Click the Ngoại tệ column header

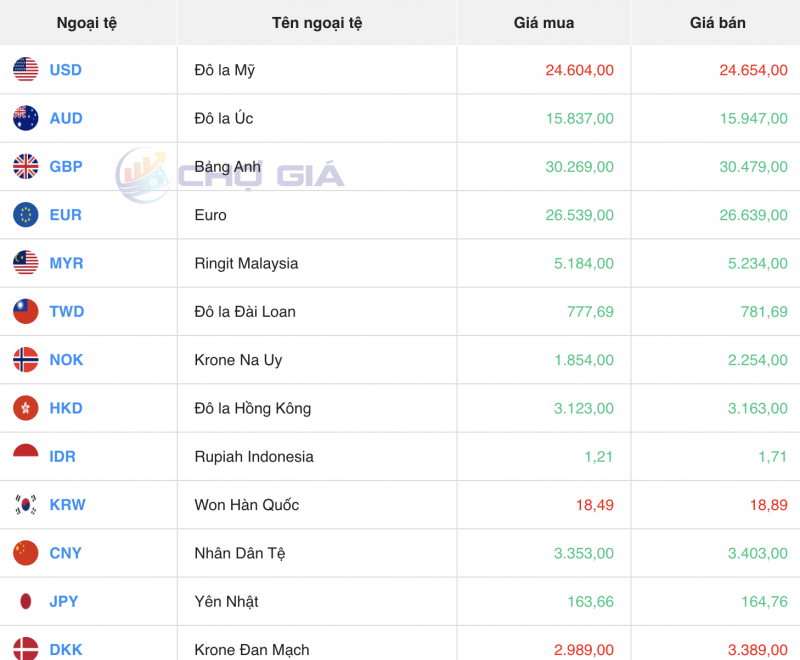(x=87, y=23)
